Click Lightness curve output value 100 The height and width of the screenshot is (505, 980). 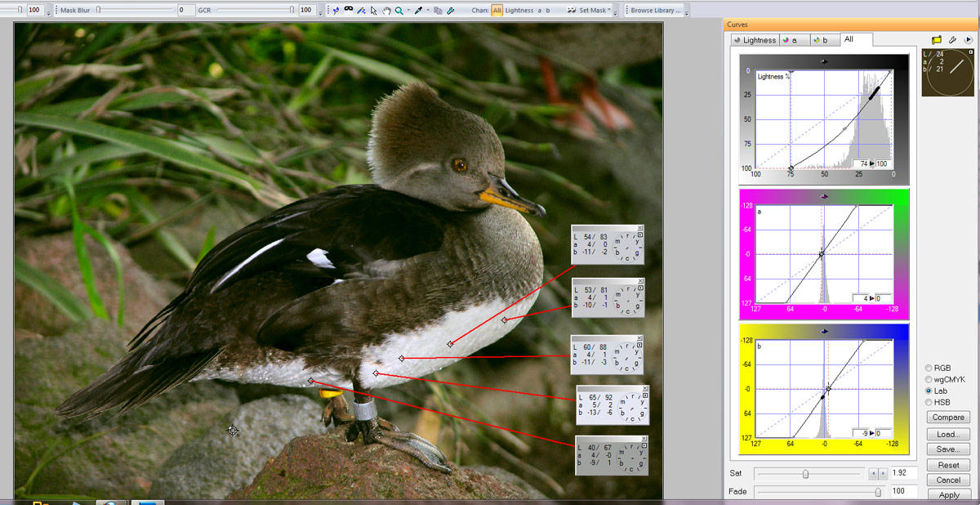tap(881, 163)
